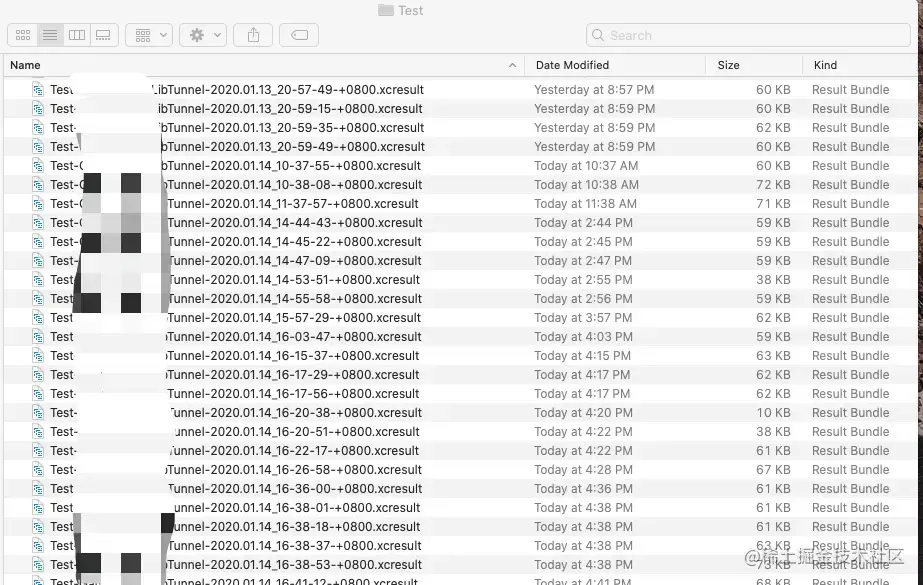Image resolution: width=923 pixels, height=585 pixels.
Task: Click the icon of the 16-38-18 xcresult file
Action: tap(38, 527)
